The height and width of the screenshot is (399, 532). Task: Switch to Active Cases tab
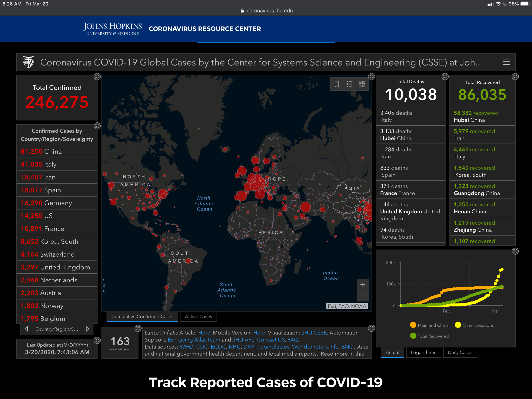(x=198, y=316)
